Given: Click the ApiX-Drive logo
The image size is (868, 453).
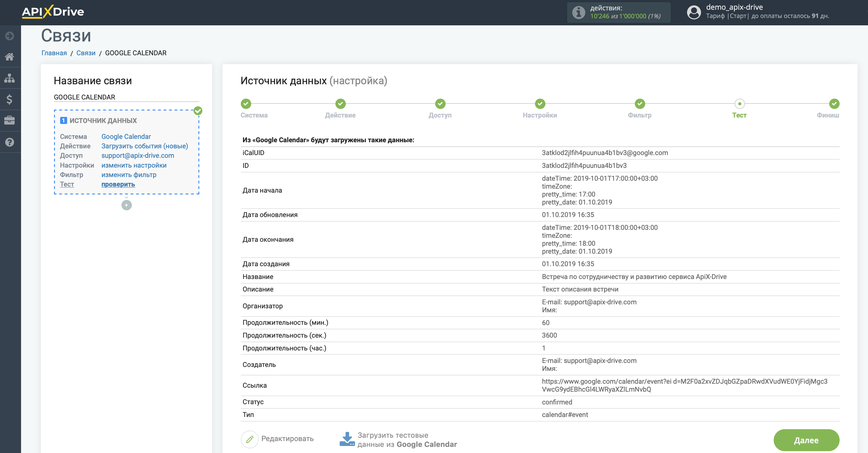Looking at the screenshot, I should coord(53,12).
